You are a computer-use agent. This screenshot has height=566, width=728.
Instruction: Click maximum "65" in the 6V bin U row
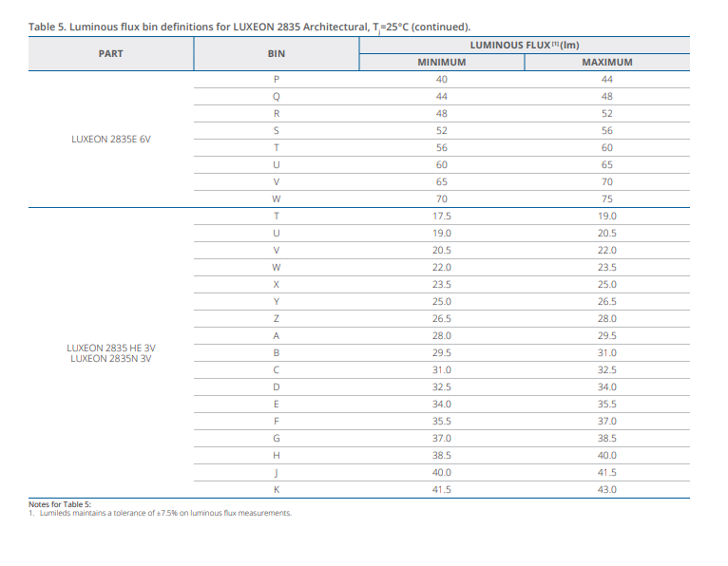[606, 165]
